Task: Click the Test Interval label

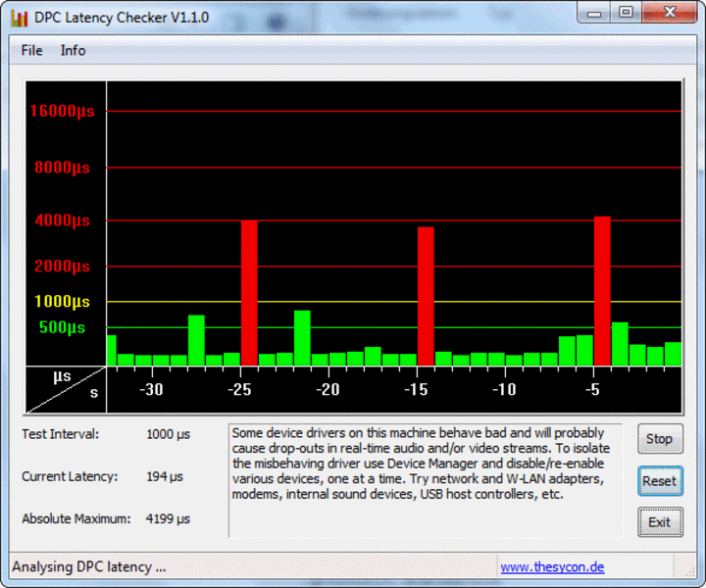Action: pos(61,434)
